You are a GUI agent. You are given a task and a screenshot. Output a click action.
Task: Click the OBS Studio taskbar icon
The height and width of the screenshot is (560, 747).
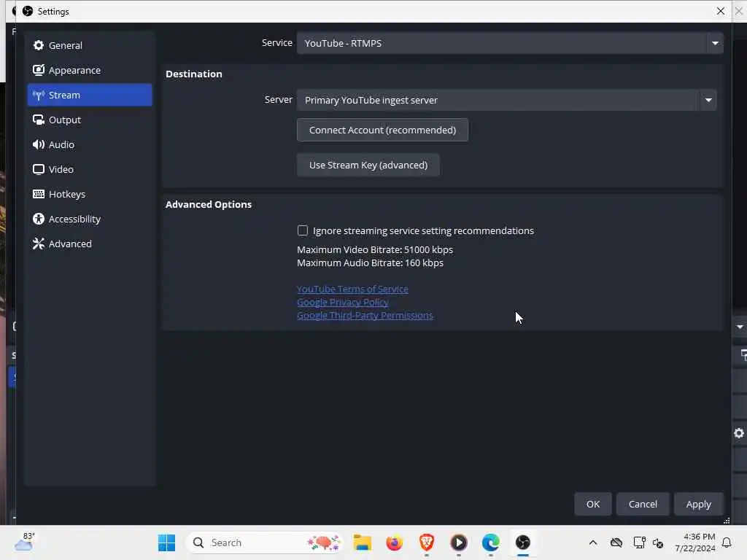tap(522, 542)
